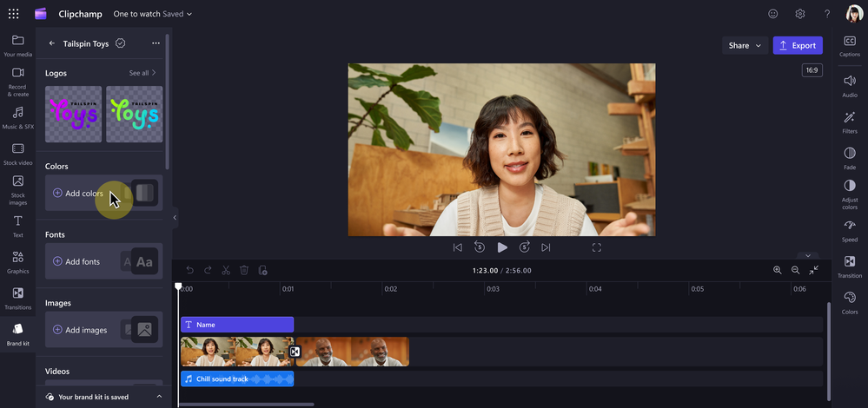Screen dimensions: 868x408
Task: Toggle fullscreen preview mode
Action: (x=596, y=247)
